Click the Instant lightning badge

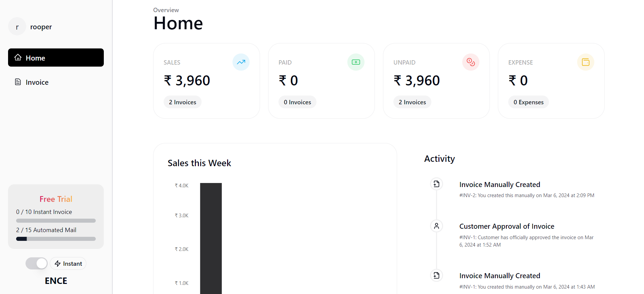click(x=68, y=263)
